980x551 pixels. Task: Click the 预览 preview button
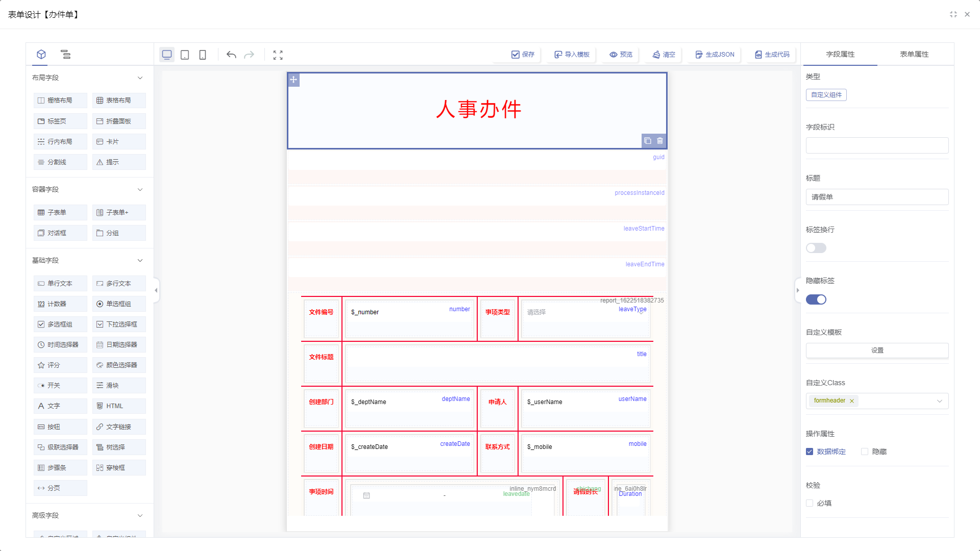point(621,55)
